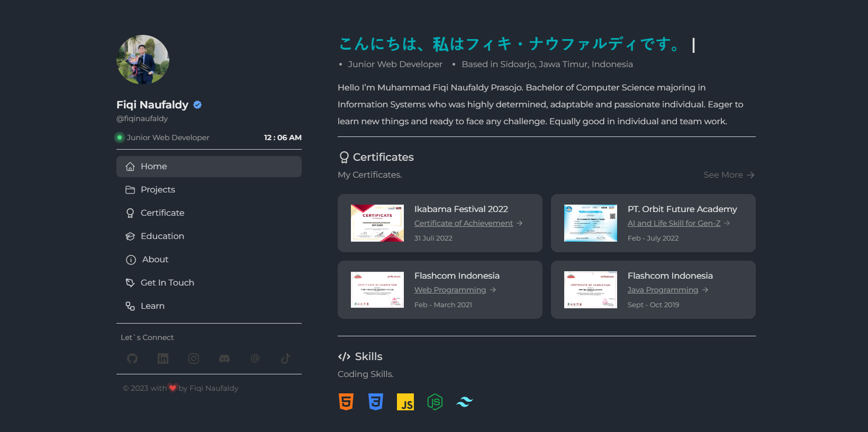Open the Discord social icon
The width and height of the screenshot is (868, 432).
(224, 359)
